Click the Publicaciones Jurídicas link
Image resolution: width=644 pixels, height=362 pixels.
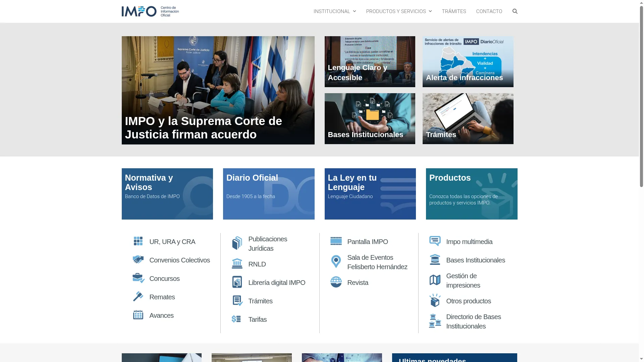coord(268,244)
